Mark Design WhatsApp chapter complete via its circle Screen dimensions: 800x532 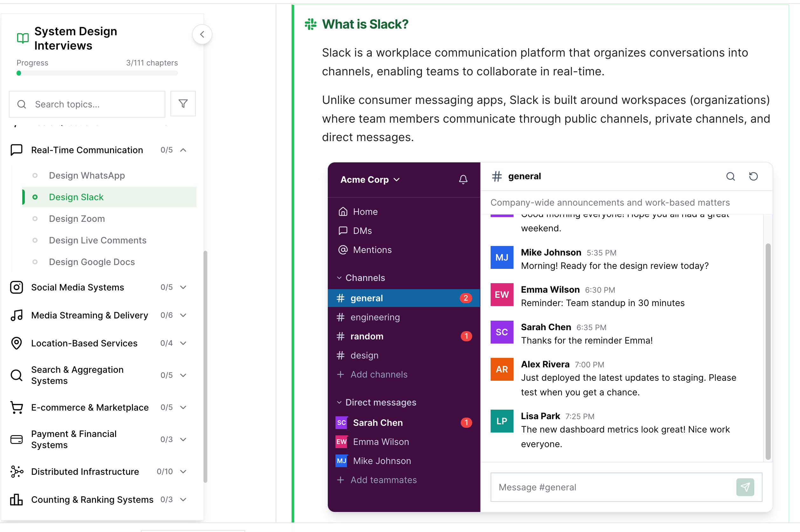pos(36,175)
